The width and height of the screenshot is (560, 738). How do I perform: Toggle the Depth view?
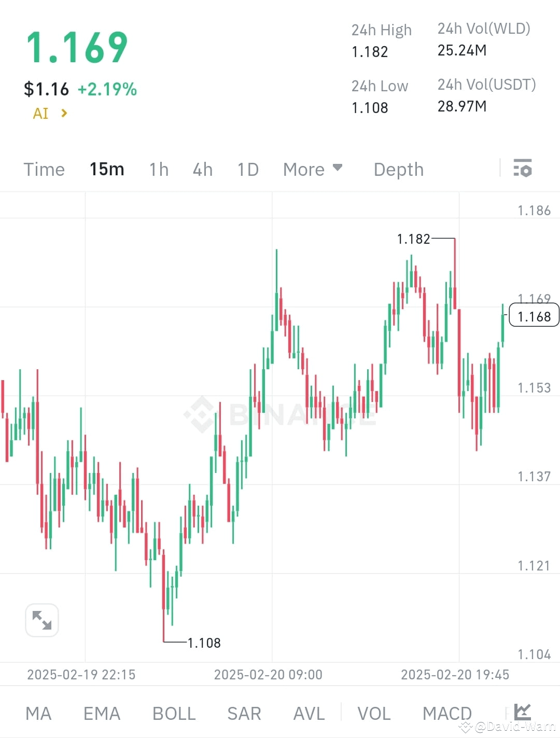click(398, 169)
